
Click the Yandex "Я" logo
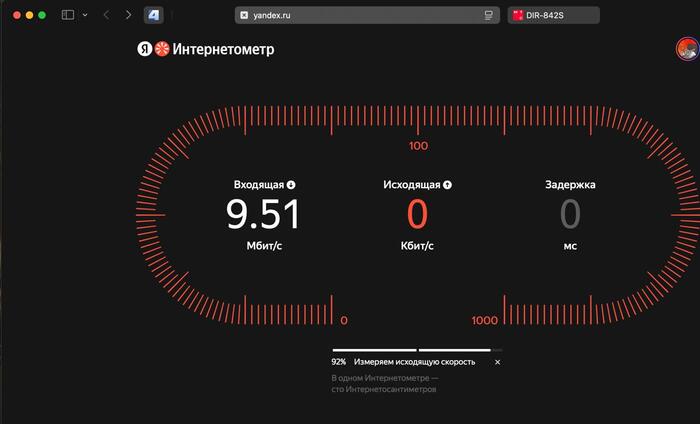pos(144,49)
